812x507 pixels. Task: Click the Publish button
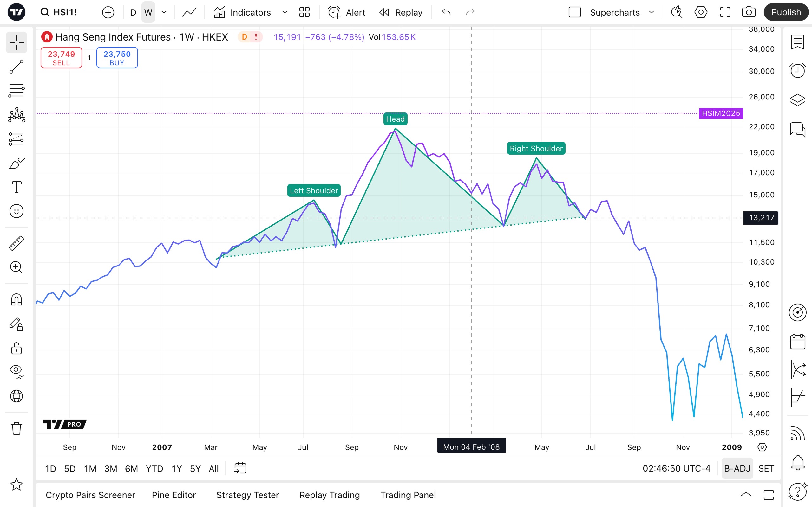pos(785,12)
